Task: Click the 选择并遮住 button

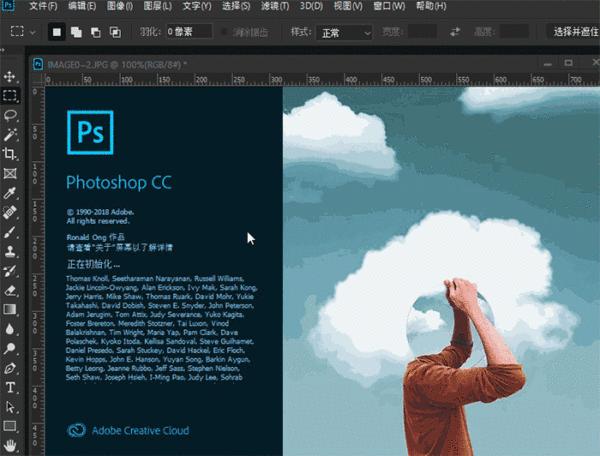Action: [x=573, y=32]
